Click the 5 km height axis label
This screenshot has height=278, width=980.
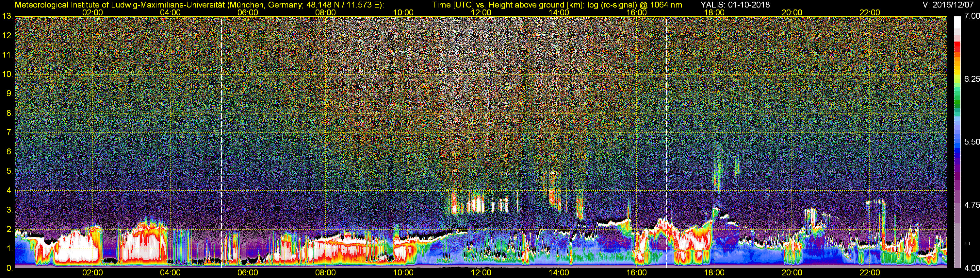(x=9, y=171)
